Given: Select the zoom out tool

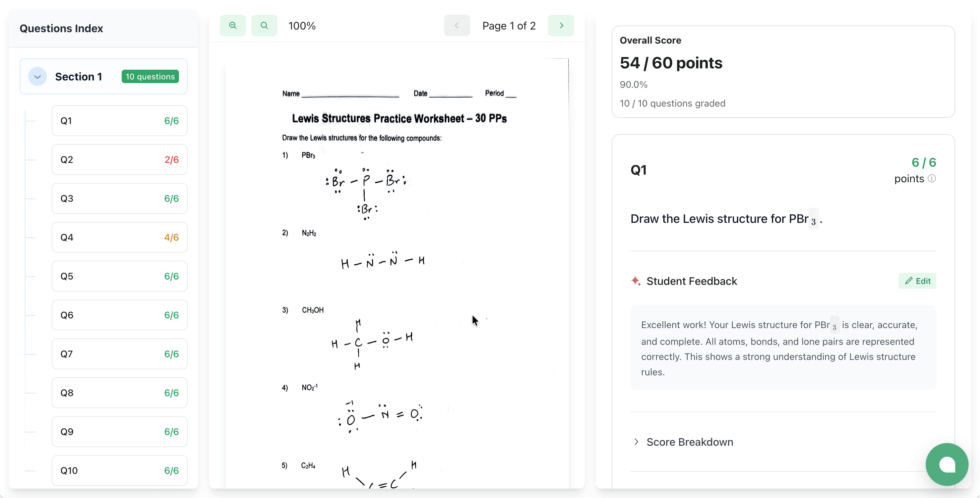Looking at the screenshot, I should (233, 25).
